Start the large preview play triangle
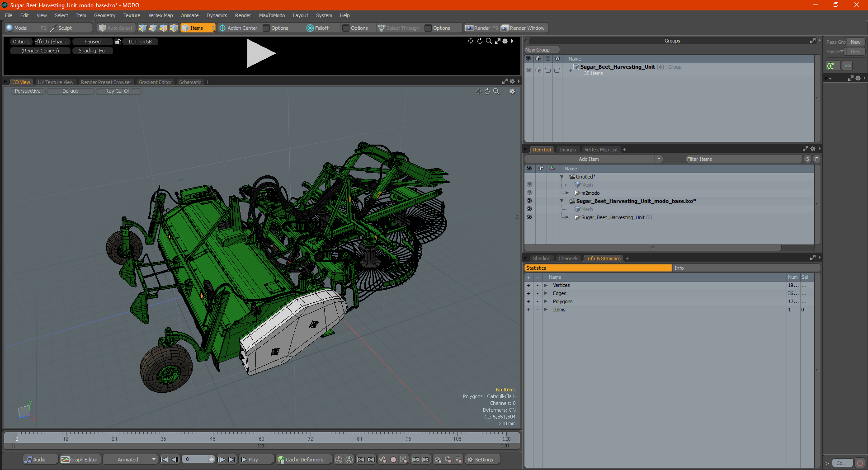868x470 pixels. [x=261, y=53]
